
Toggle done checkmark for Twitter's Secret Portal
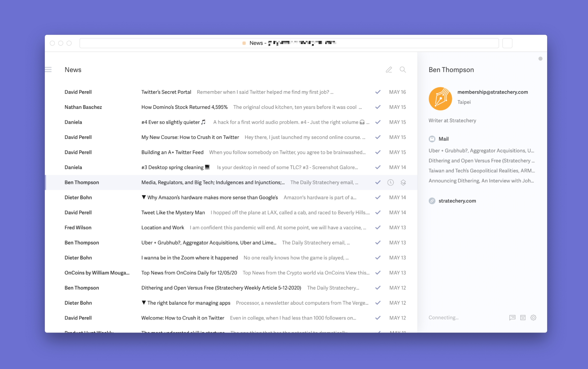pyautogui.click(x=378, y=92)
